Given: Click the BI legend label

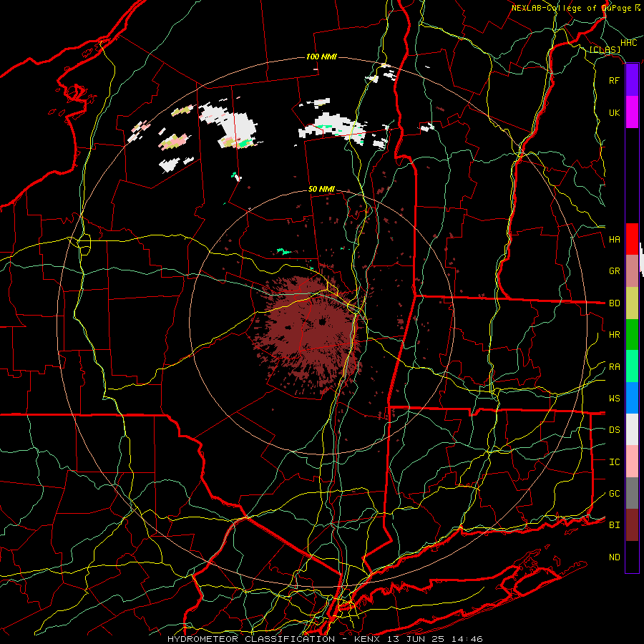Looking at the screenshot, I should (614, 525).
